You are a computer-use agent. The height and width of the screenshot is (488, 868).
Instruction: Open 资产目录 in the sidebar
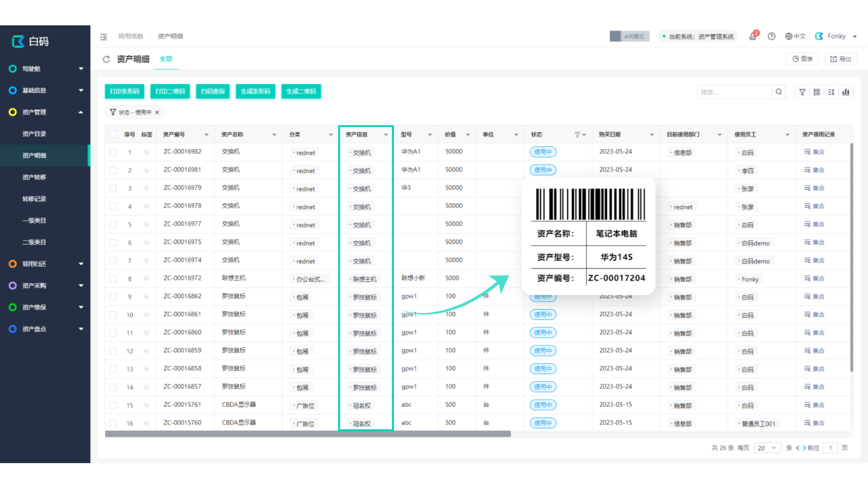[34, 134]
